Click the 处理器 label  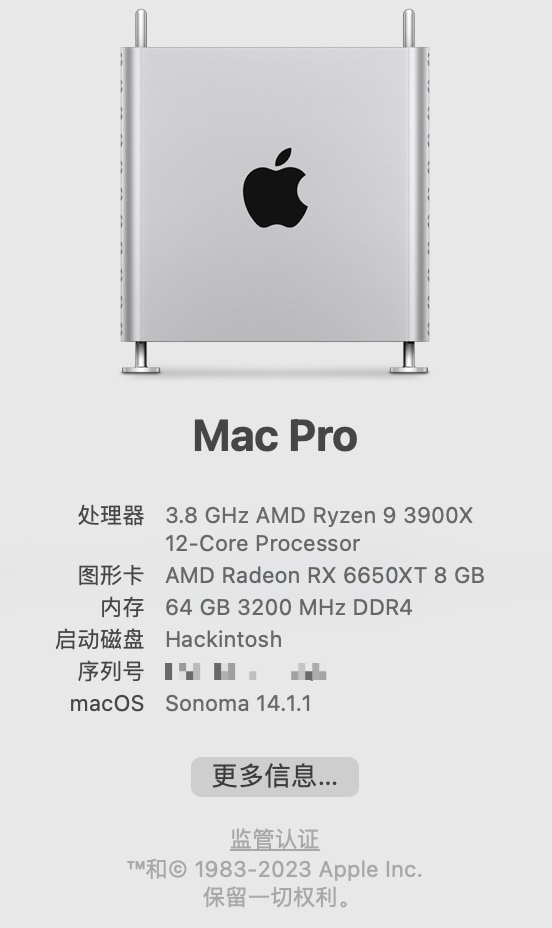pos(111,515)
